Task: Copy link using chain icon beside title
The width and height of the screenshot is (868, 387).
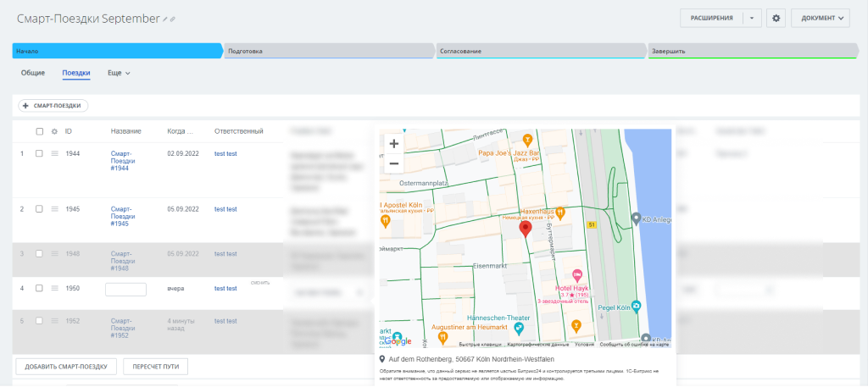Action: (173, 19)
